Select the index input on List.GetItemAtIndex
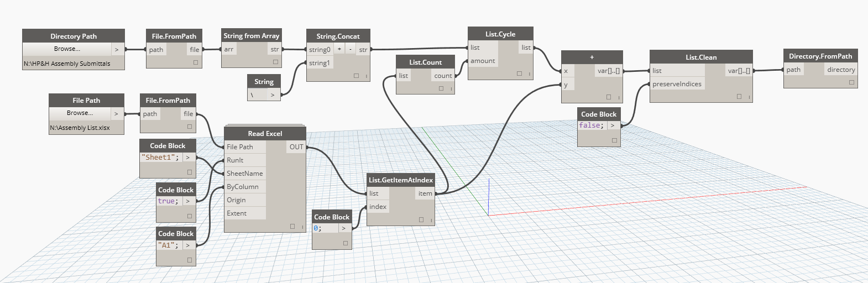Screen dimensions: 868x283 coord(378,207)
